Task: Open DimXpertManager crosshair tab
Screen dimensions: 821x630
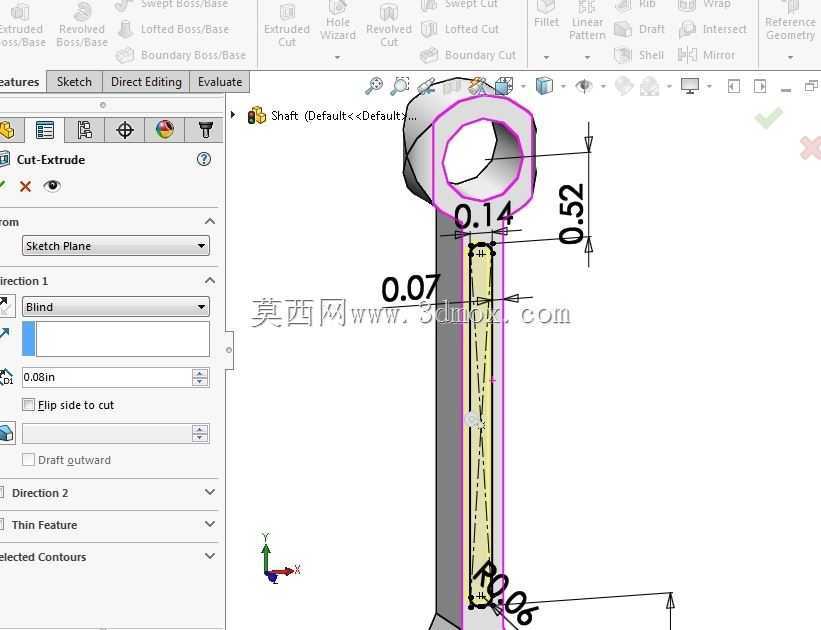Action: tap(125, 130)
